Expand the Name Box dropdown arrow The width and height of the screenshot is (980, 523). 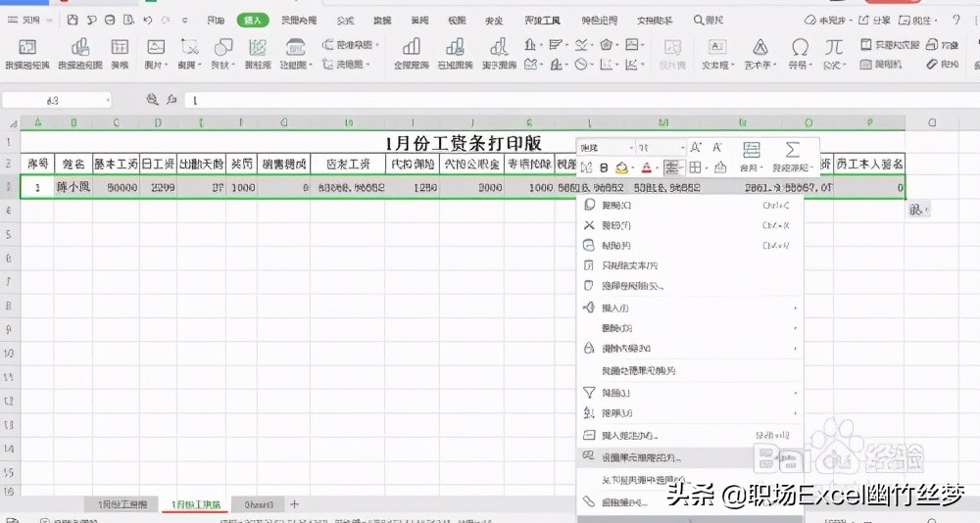point(107,100)
